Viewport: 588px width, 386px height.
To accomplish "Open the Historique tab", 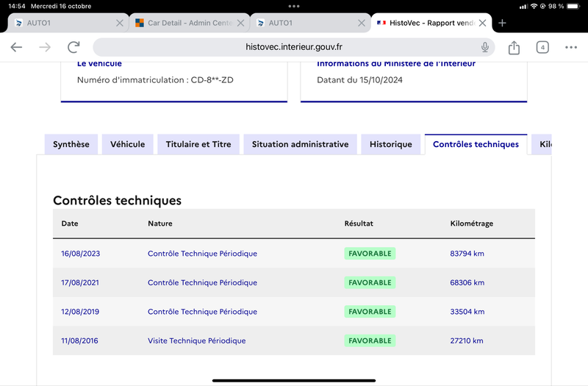I will tap(391, 144).
